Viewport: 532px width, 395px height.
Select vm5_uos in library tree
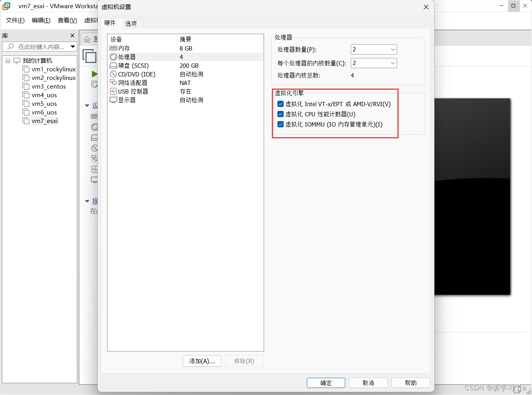tap(44, 103)
